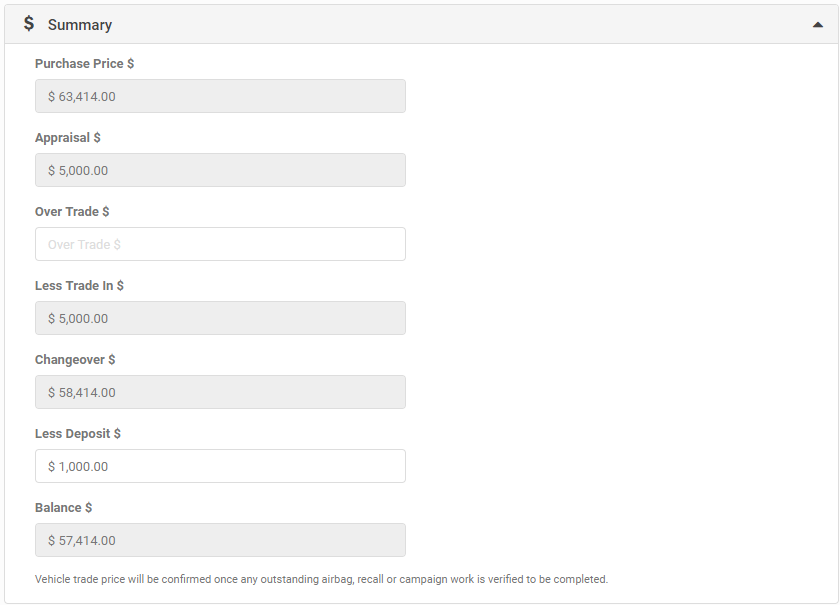Click the Less Trade In $ field
Screen dimensions: 840x605
(x=220, y=318)
